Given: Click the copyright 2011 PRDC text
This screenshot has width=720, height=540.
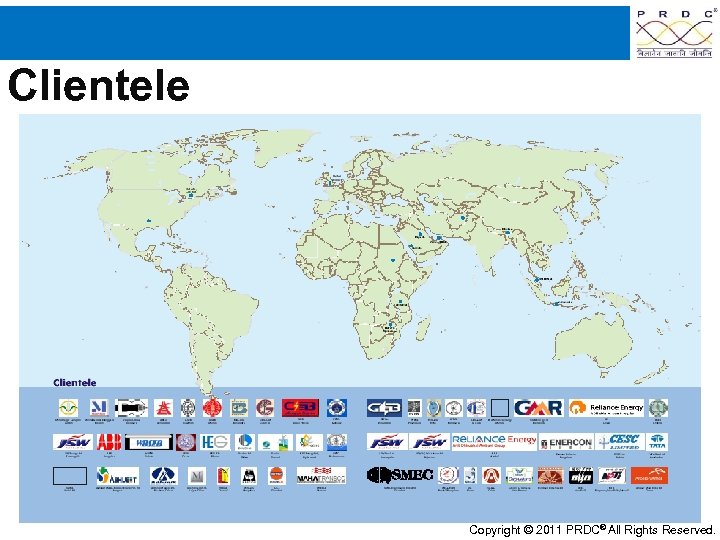Looking at the screenshot, I should click(x=591, y=530).
